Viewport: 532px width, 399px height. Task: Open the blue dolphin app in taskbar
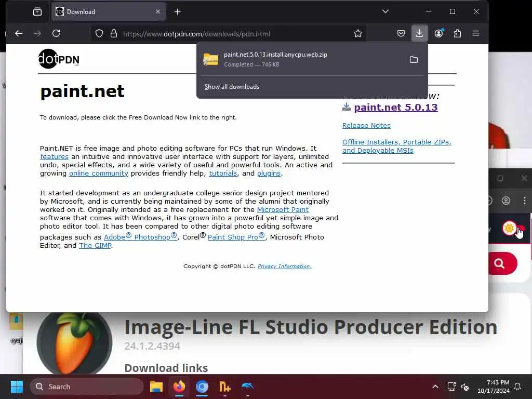[248, 387]
